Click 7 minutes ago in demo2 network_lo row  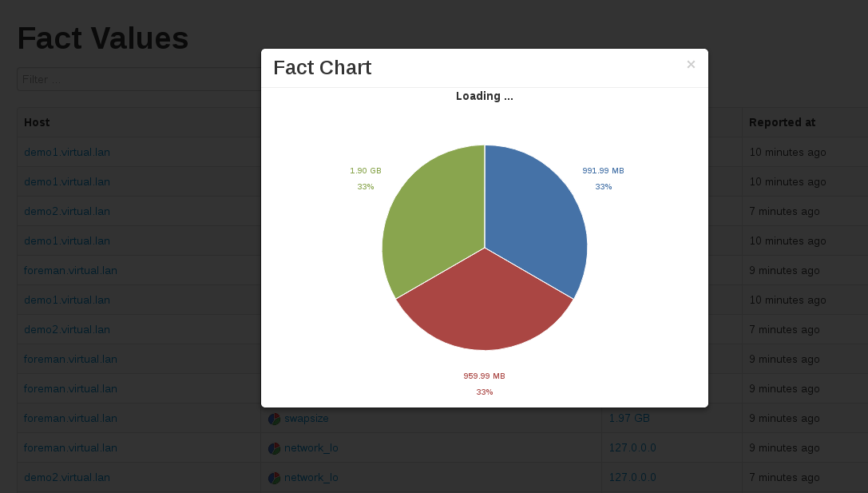784,477
